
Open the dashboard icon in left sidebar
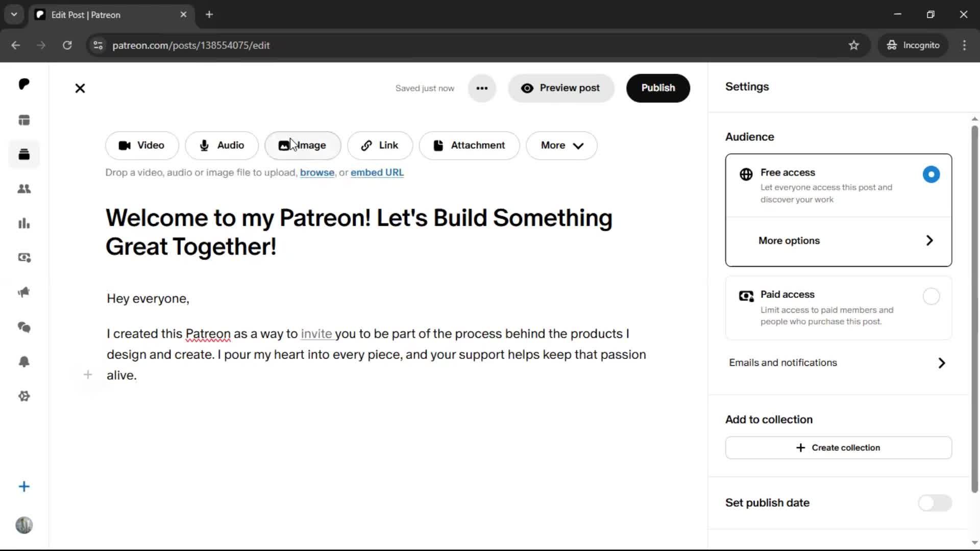pyautogui.click(x=24, y=120)
